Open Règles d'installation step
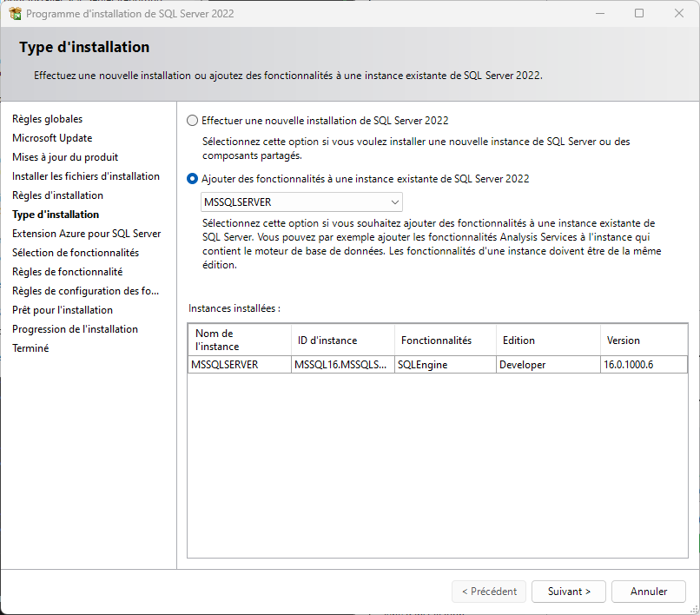The image size is (700, 615). click(x=57, y=195)
